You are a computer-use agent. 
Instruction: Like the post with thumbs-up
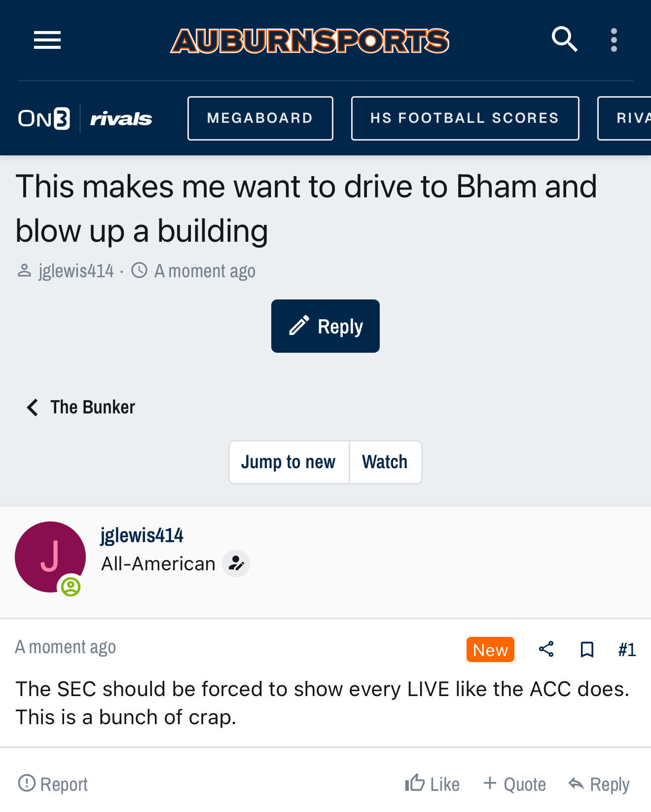[432, 784]
